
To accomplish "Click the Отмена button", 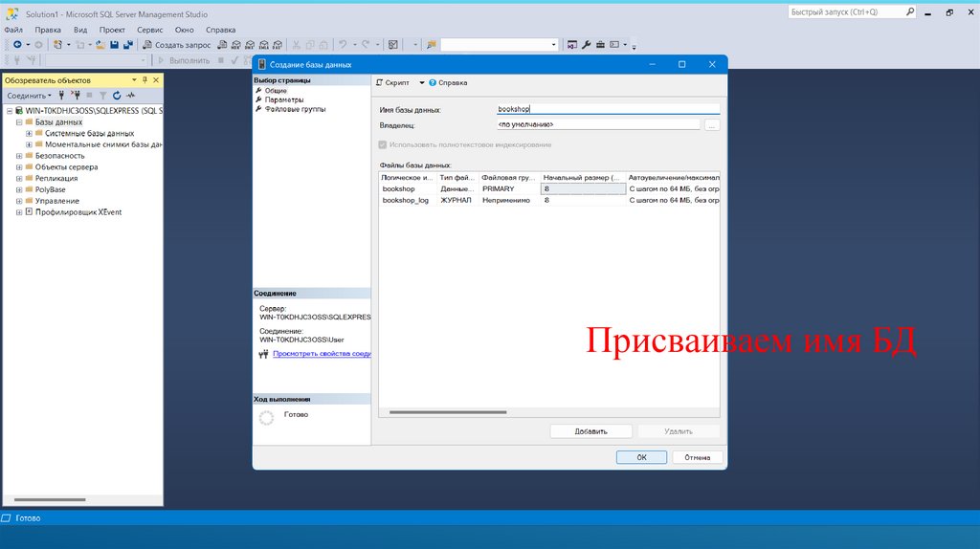I will (x=698, y=457).
